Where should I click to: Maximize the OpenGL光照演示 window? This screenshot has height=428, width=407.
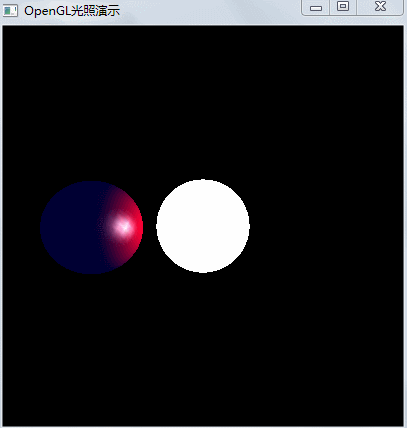tap(343, 7)
